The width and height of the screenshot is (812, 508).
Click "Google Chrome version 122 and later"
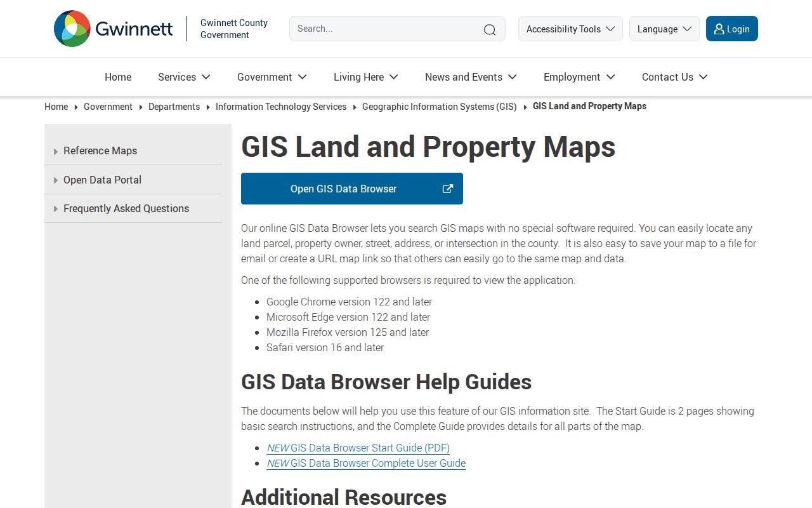pyautogui.click(x=349, y=302)
